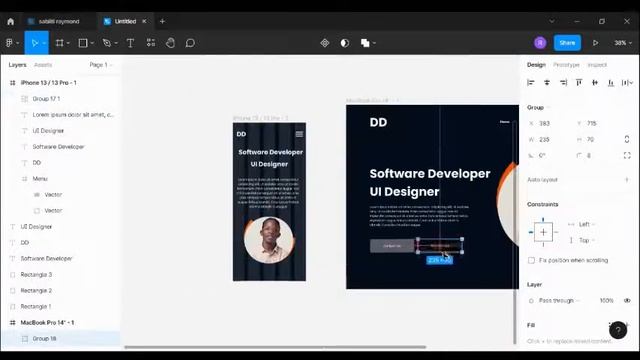Select the Pen tool
Viewport: 640px width, 360px height.
pos(107,43)
